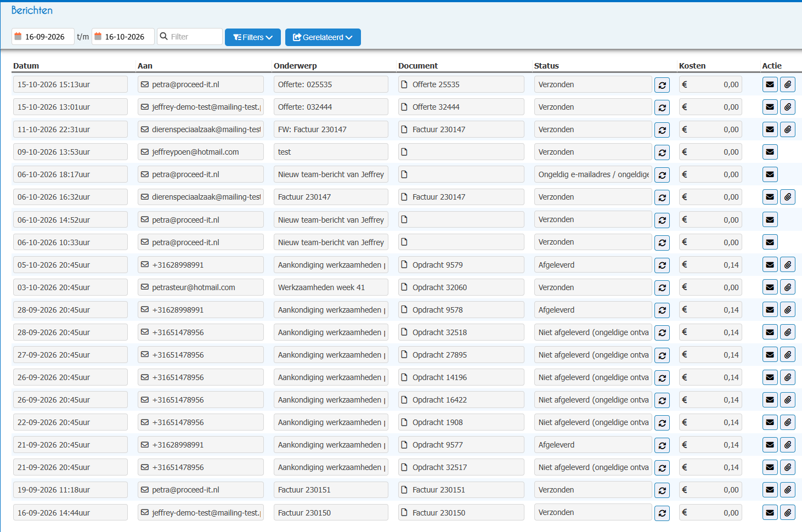
Task: Edit the end date 16-10-2026 field
Action: pyautogui.click(x=123, y=37)
